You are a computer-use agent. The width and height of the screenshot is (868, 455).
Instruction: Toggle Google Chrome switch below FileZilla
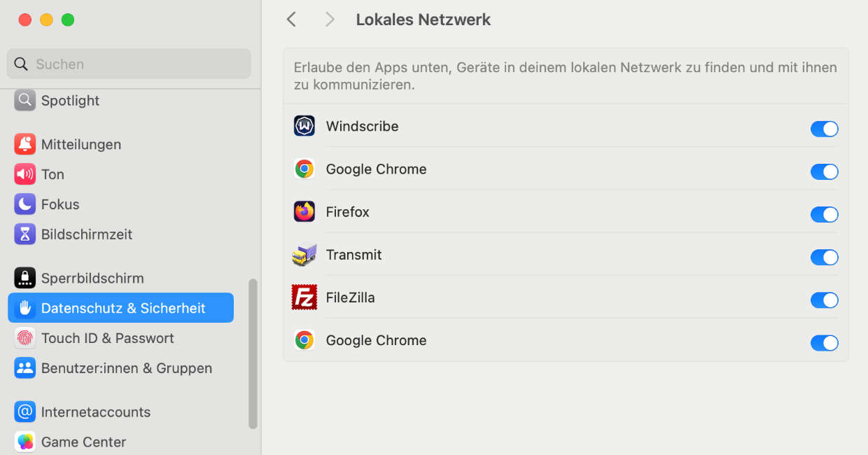(x=824, y=343)
